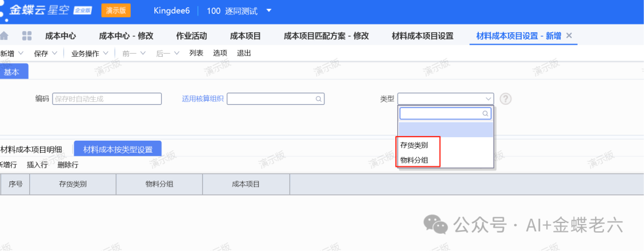
Task: Click the help question mark icon
Action: click(506, 99)
